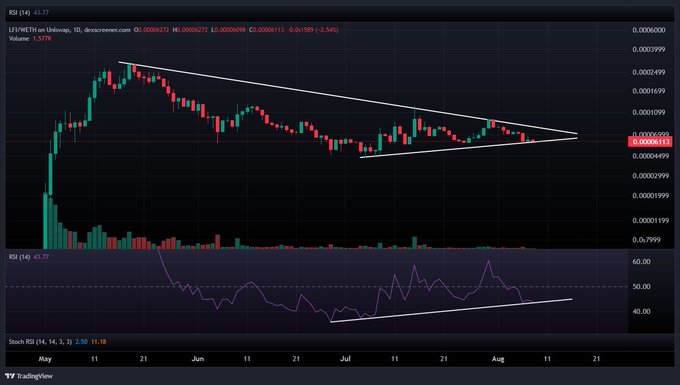Click the tallest green volume bar in May
680x385 pixels.
tap(46, 220)
